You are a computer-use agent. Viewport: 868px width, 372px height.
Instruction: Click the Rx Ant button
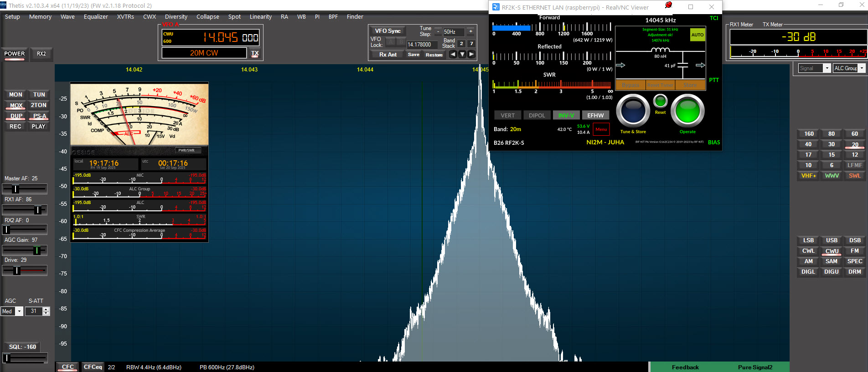click(387, 55)
